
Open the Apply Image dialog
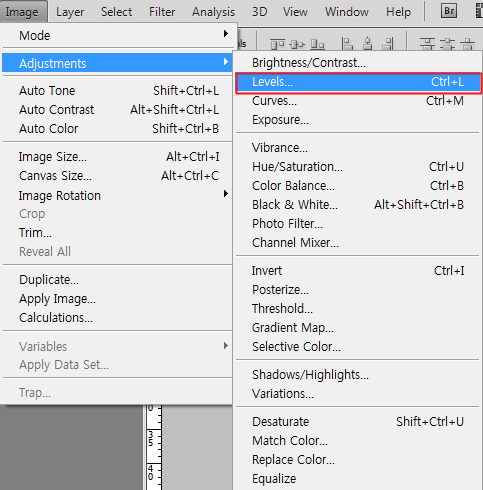[117, 299]
